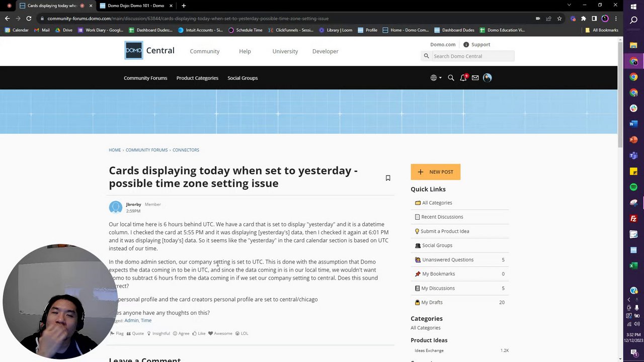The height and width of the screenshot is (362, 644).
Task: Click the Domo Central logo
Action: coord(149,51)
